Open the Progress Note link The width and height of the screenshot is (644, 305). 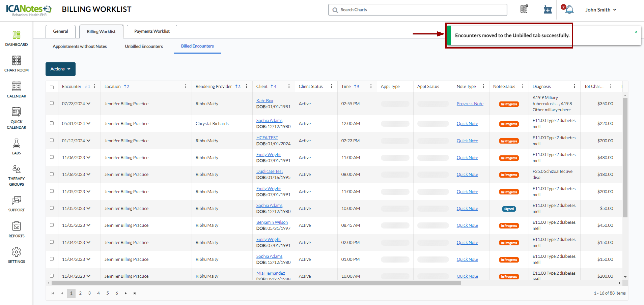[x=470, y=104]
